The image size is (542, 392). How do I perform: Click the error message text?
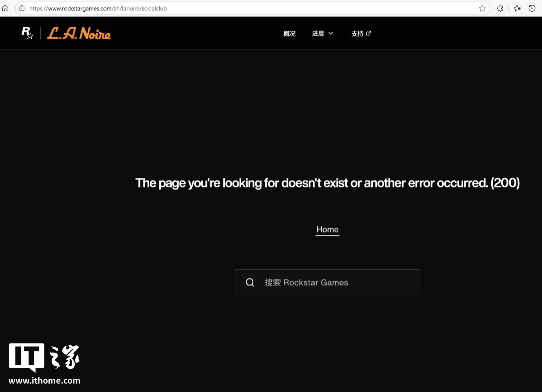327,183
